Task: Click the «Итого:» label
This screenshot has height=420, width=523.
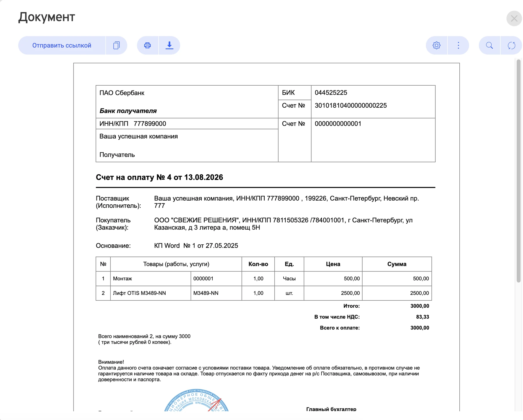Action: pos(352,306)
